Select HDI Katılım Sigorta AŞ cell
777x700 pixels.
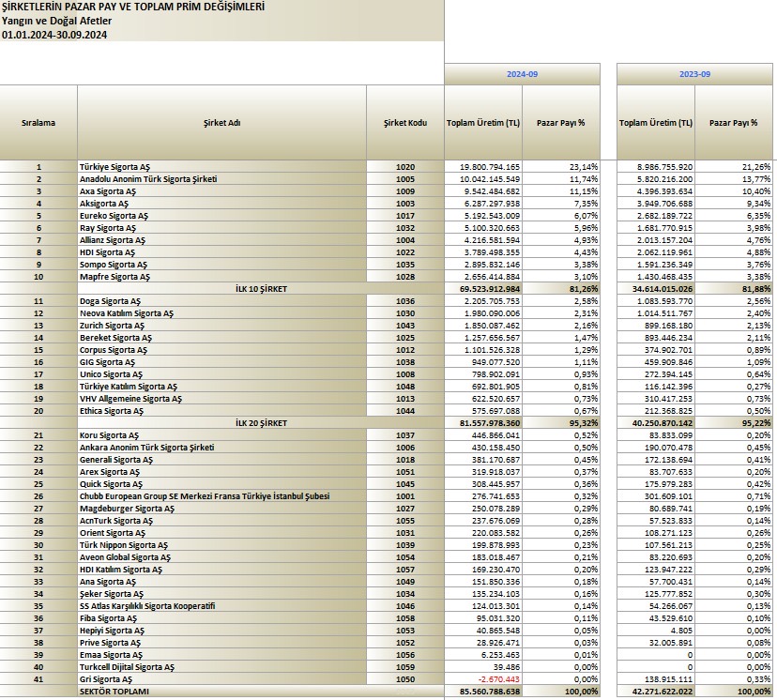point(221,570)
